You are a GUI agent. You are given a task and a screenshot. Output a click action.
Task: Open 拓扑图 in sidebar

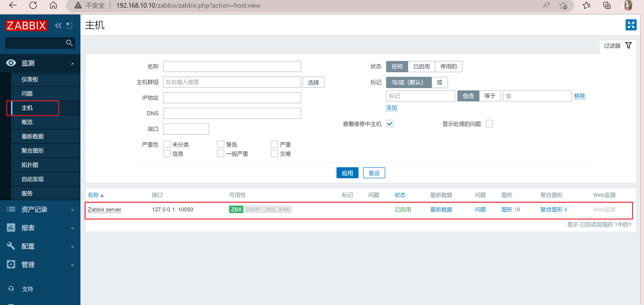[x=30, y=165]
